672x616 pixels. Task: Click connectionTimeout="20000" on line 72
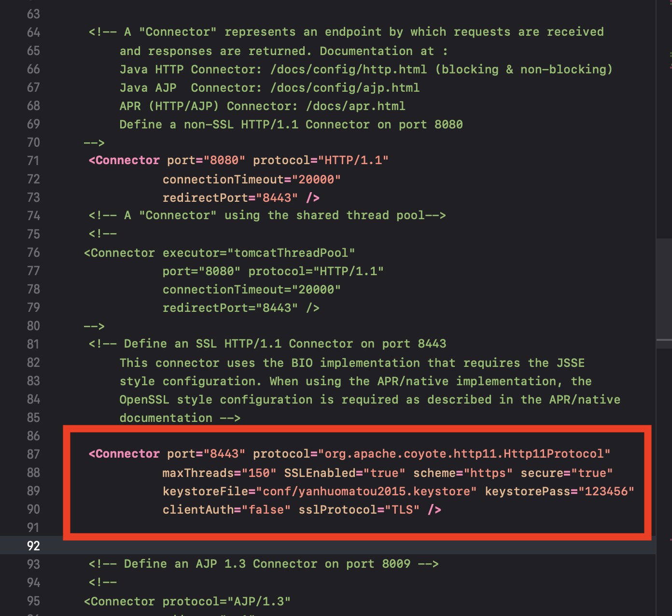click(x=252, y=180)
